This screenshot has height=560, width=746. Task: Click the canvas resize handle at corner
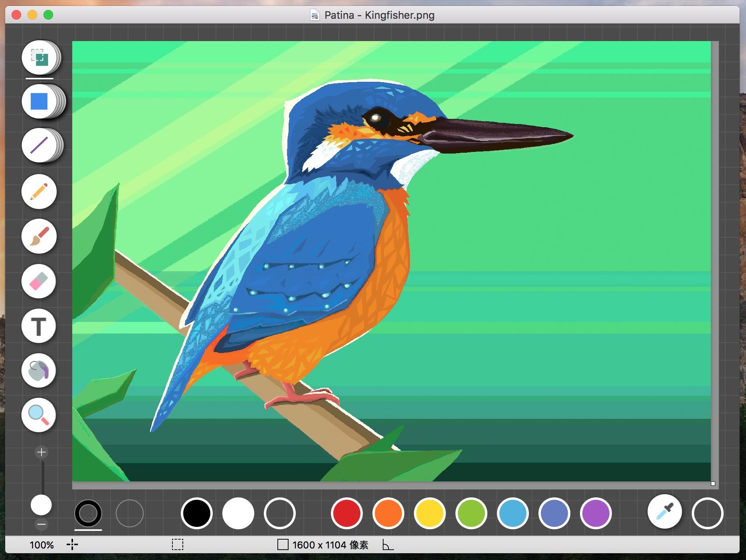point(713,484)
